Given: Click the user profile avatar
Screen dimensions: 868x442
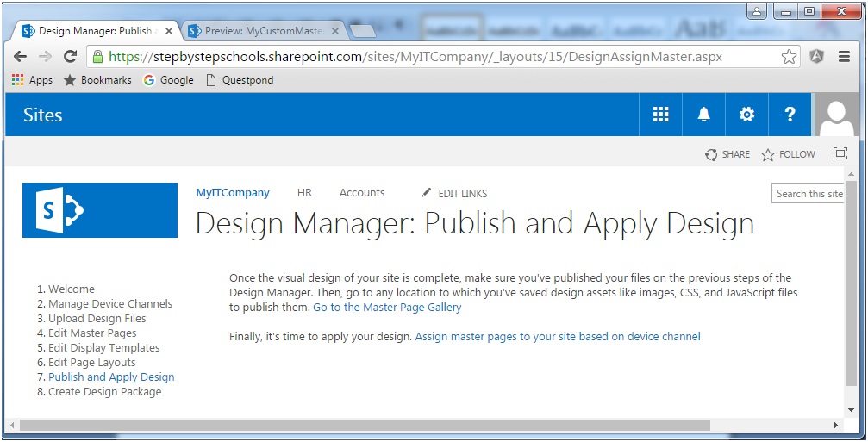Looking at the screenshot, I should [836, 115].
